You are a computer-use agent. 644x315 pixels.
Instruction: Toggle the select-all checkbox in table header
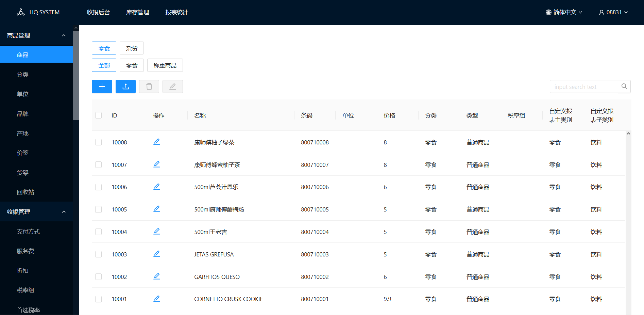click(99, 115)
